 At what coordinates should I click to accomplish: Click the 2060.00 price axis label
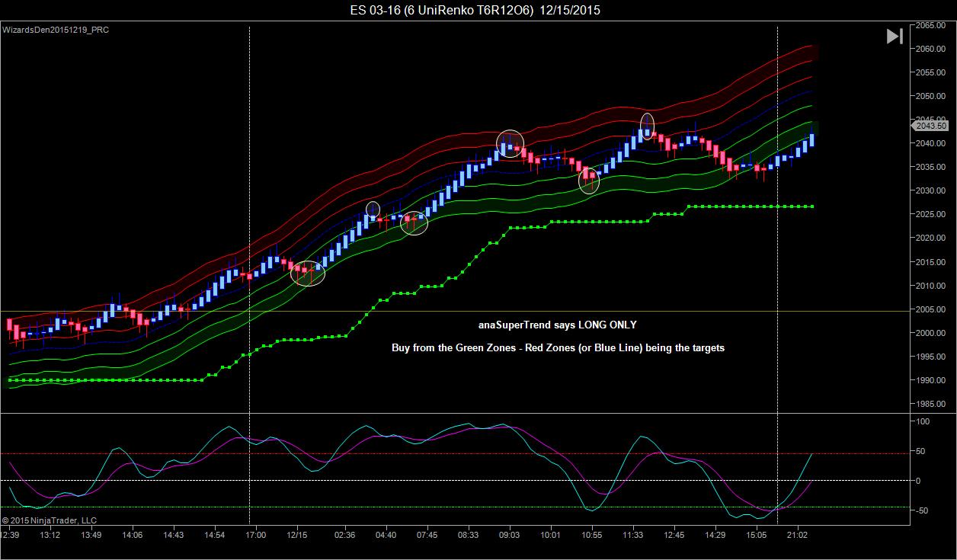(x=930, y=49)
